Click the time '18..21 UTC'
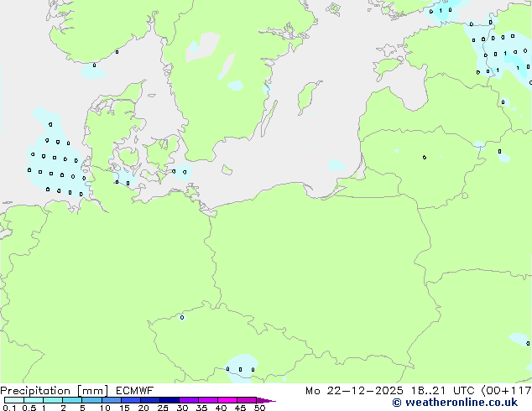Screen dimensions: 532x411 point(442,391)
